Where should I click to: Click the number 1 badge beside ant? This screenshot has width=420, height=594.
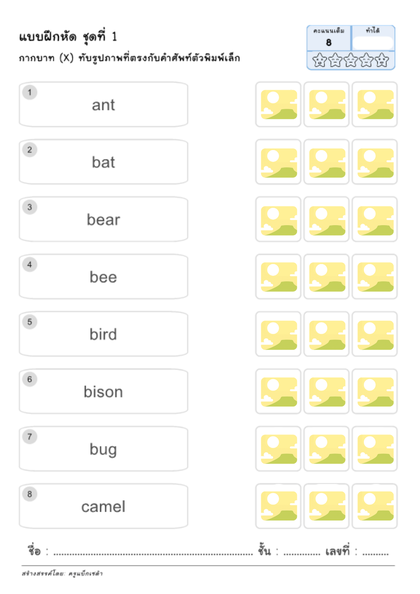pyautogui.click(x=30, y=92)
